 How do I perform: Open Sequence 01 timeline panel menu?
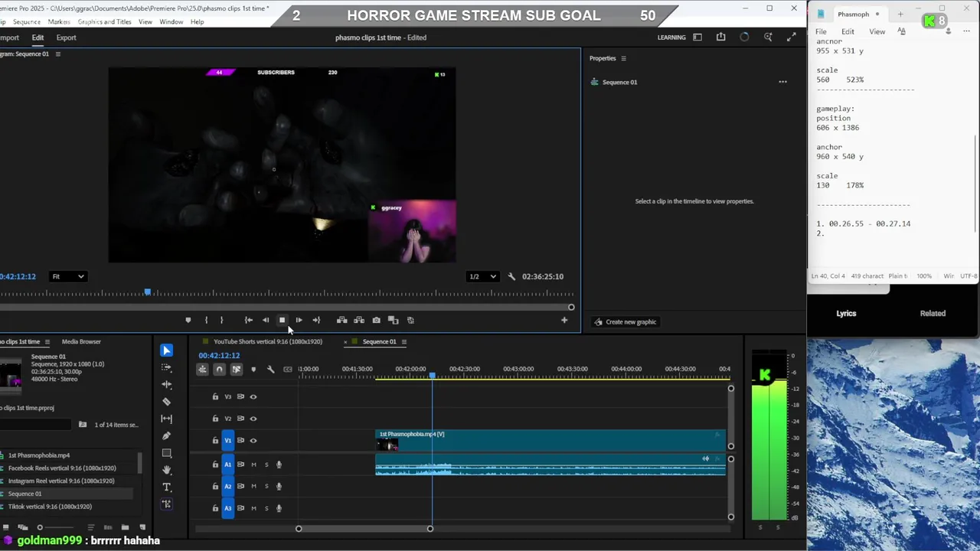(x=403, y=342)
